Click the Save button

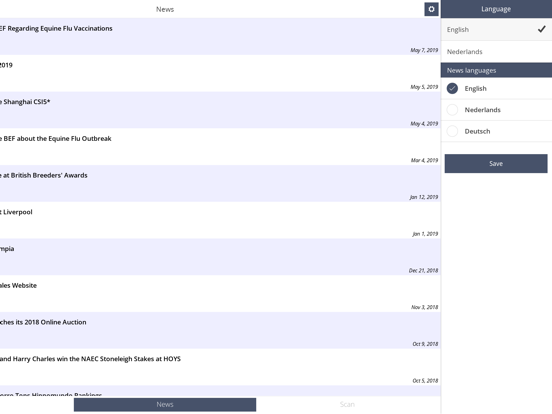coord(496,163)
